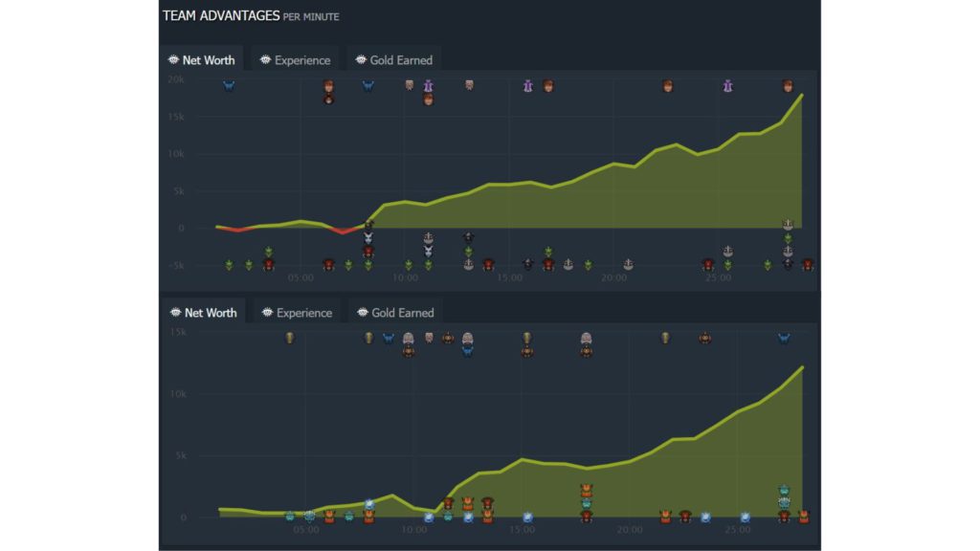The image size is (980, 551).
Task: Click the TEAM ADVANTAGES heading
Action: coord(225,15)
